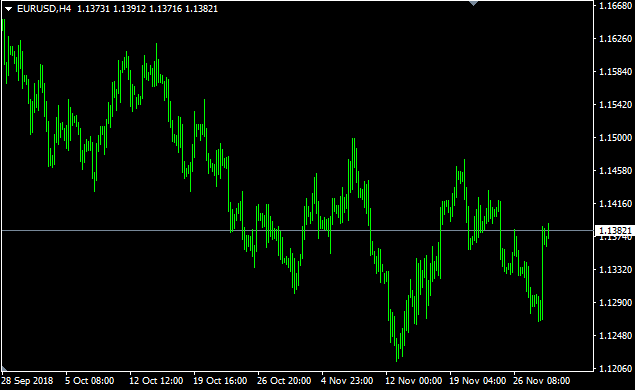635x390 pixels.
Task: Click the 1.15000 price scale value
Action: 615,138
